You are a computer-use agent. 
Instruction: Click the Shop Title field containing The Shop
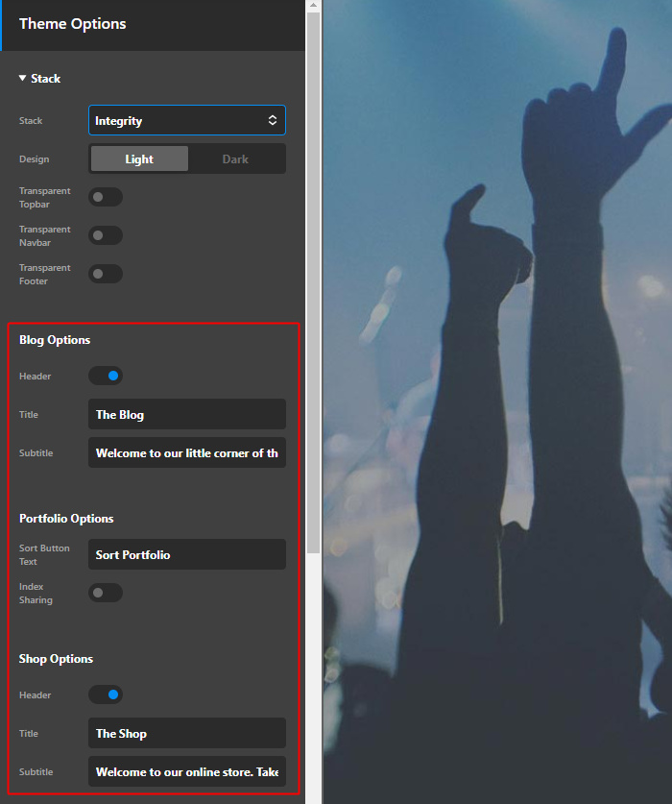187,733
